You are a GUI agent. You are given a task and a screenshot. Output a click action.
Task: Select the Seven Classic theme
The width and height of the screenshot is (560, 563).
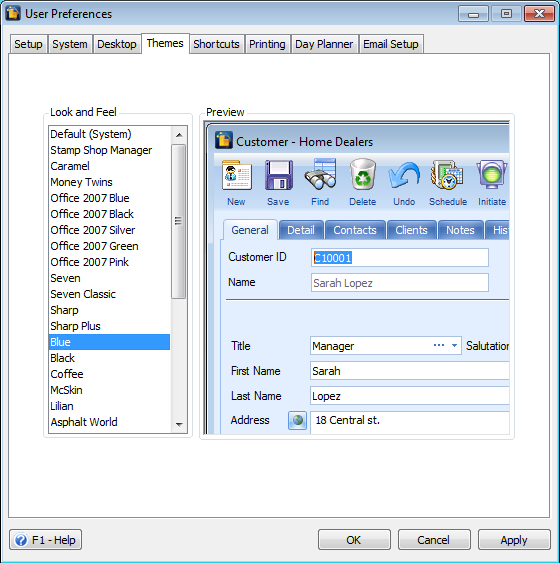pos(109,294)
